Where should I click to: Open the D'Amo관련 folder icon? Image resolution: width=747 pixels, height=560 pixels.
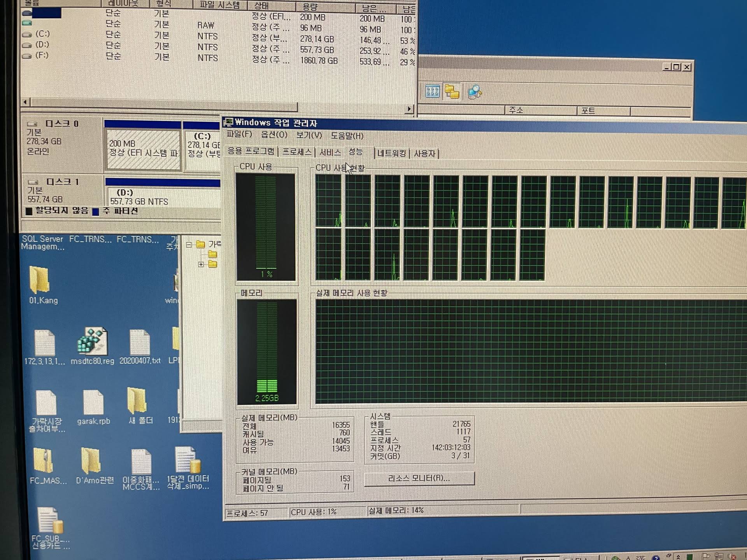[91, 461]
